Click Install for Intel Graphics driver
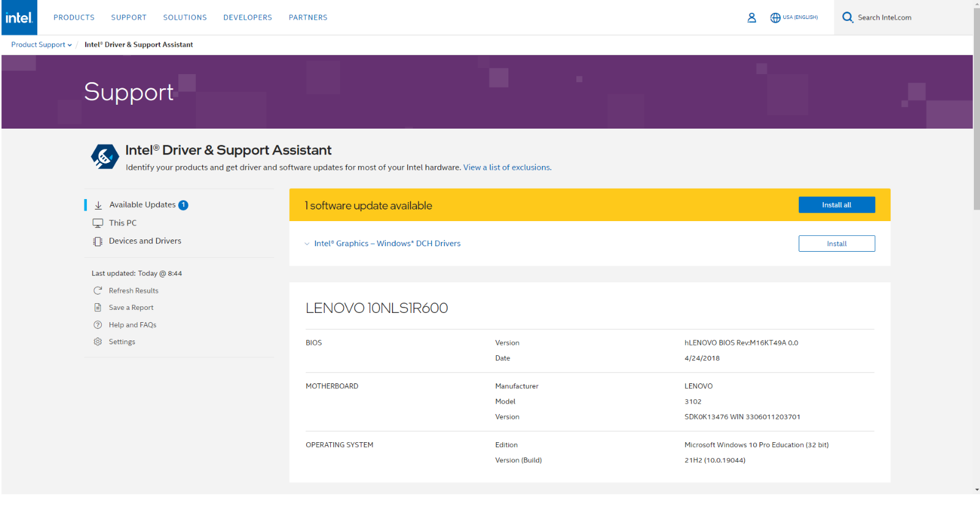980x531 pixels. click(837, 244)
